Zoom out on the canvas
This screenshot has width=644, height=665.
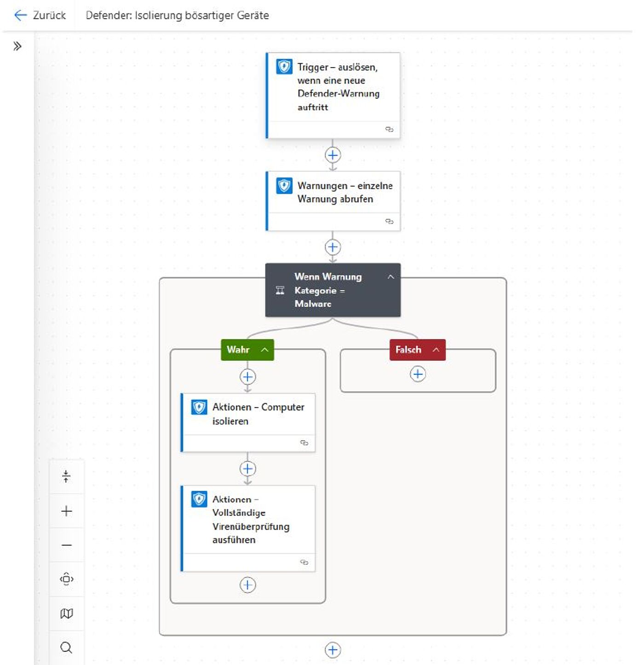67,545
